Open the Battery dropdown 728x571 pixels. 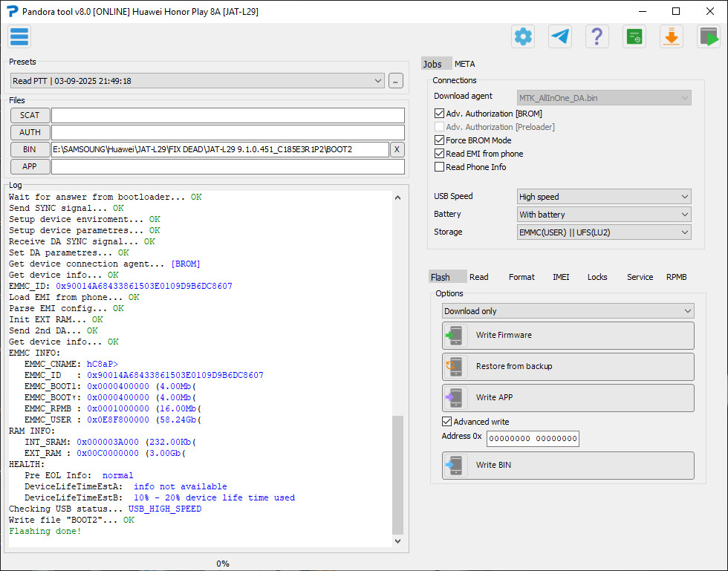[x=604, y=215]
